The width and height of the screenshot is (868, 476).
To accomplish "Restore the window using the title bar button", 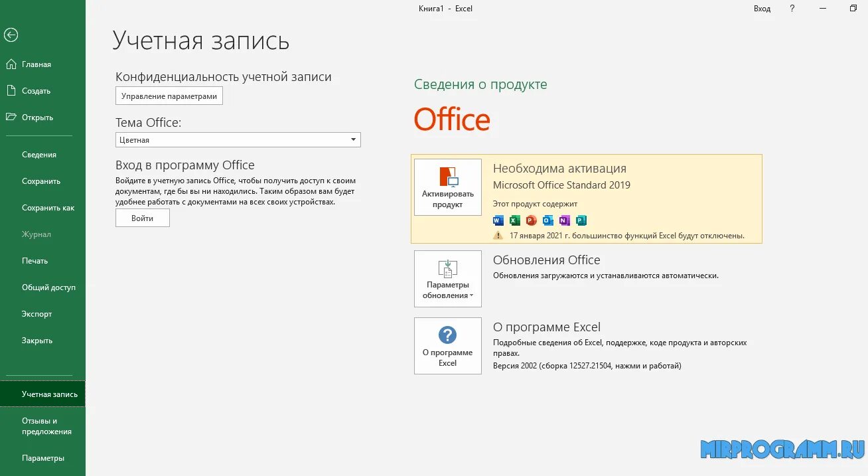I will (853, 9).
